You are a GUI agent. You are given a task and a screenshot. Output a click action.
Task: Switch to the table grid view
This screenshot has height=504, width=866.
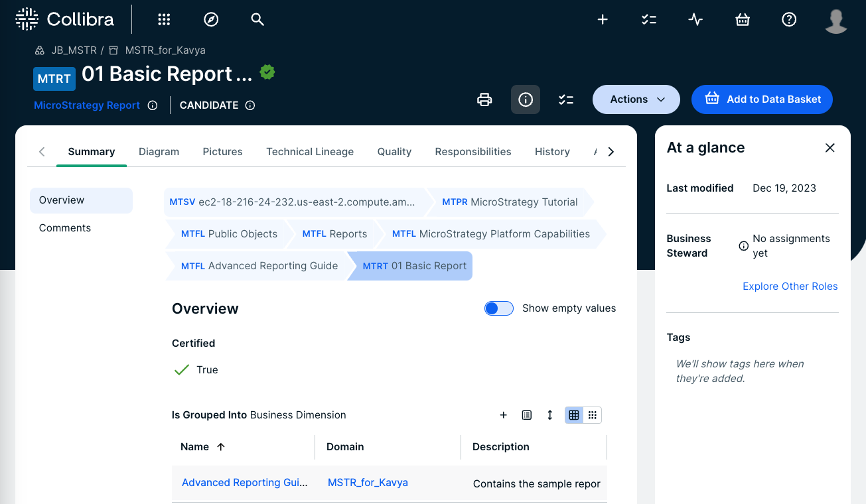click(574, 415)
